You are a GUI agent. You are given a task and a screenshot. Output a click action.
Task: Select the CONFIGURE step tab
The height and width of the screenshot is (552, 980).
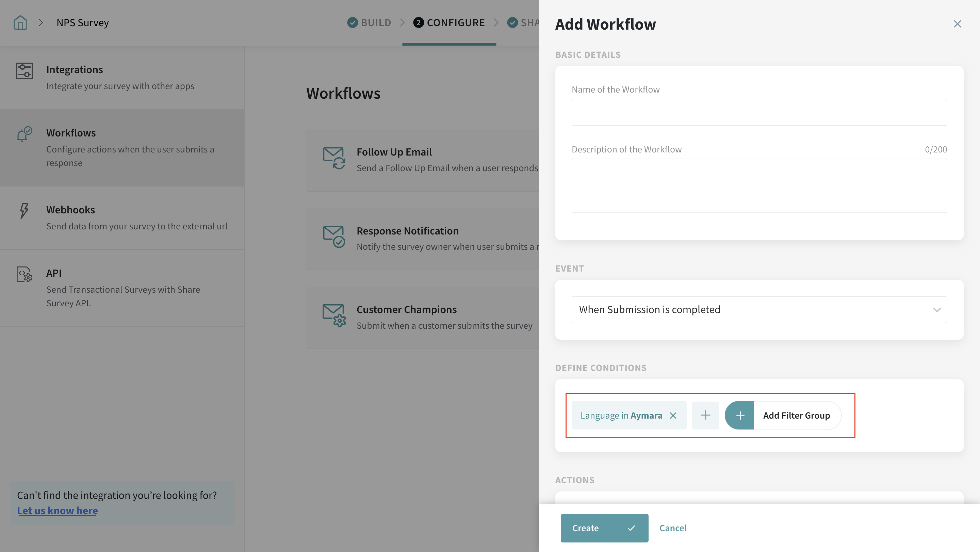coord(449,23)
